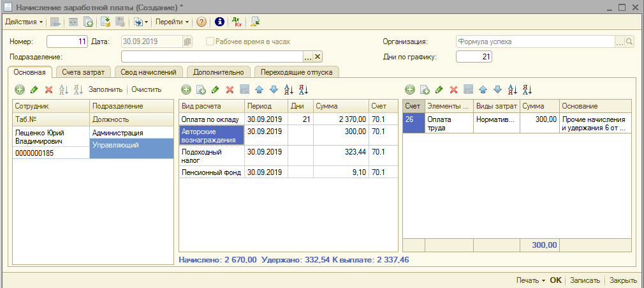
Task: Delete employee row with red X icon
Action: click(x=48, y=90)
